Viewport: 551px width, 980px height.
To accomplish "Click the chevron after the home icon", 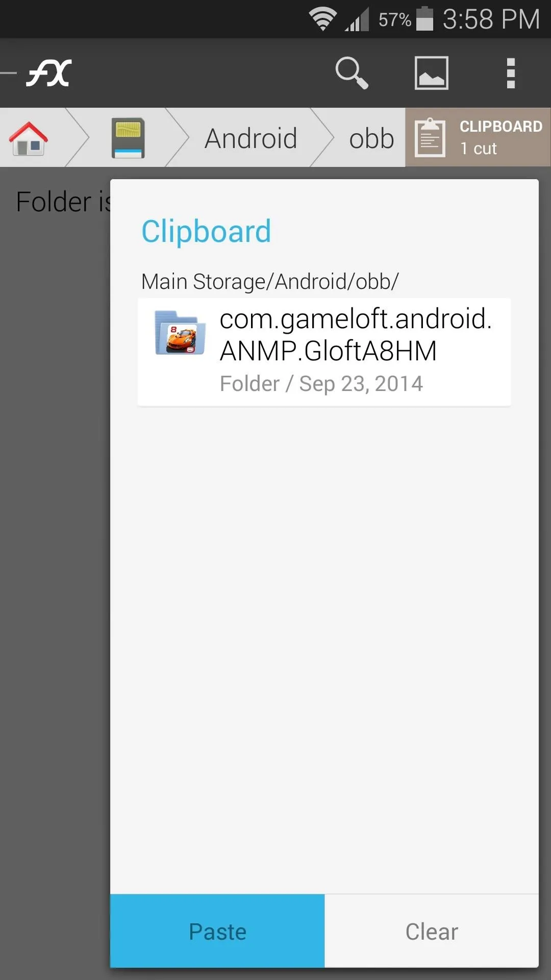I will pos(78,137).
